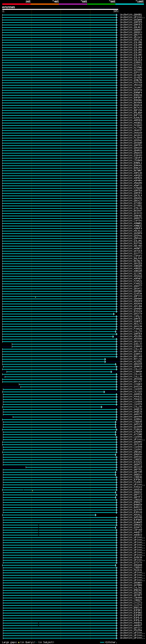
Task: Select hit label UniRef100_Q2XTC2
Action: [131, 65]
